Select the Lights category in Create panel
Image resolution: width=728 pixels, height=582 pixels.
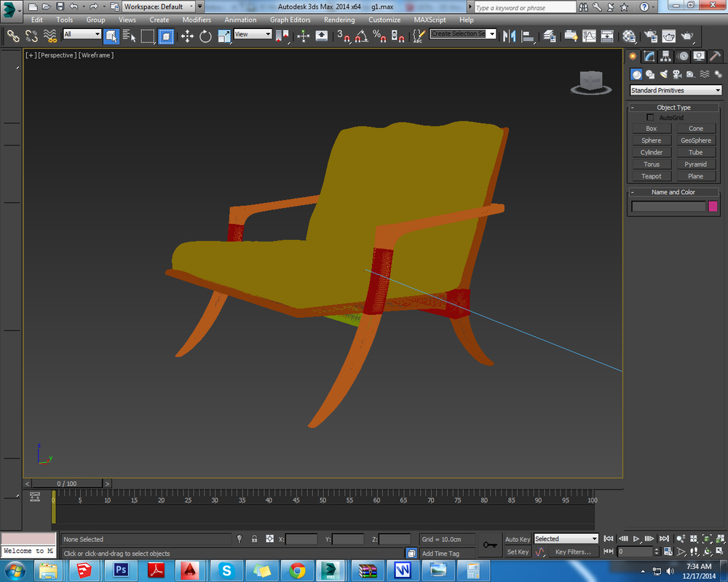tap(663, 73)
